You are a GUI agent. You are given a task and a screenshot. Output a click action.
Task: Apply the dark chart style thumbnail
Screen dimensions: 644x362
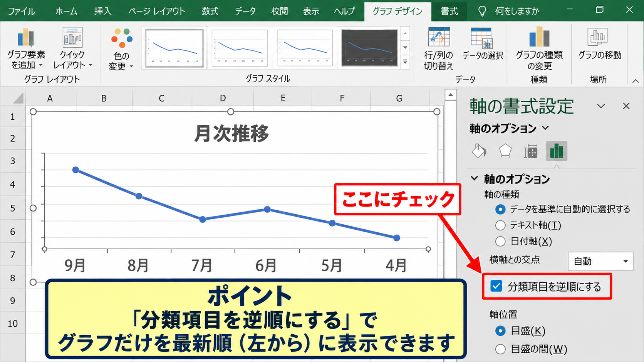[369, 48]
